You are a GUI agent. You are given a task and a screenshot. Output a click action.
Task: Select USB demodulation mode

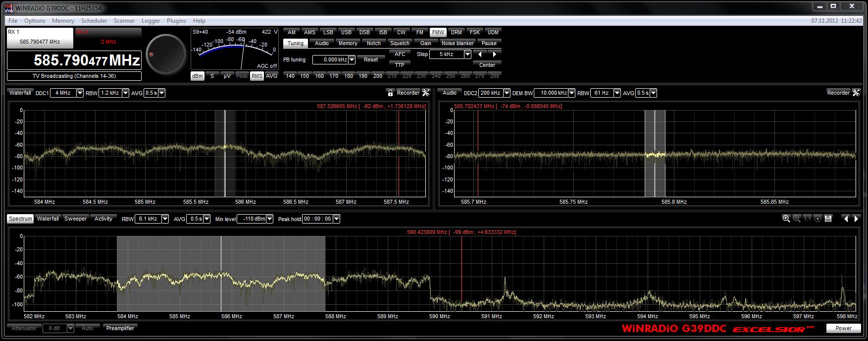(x=346, y=32)
